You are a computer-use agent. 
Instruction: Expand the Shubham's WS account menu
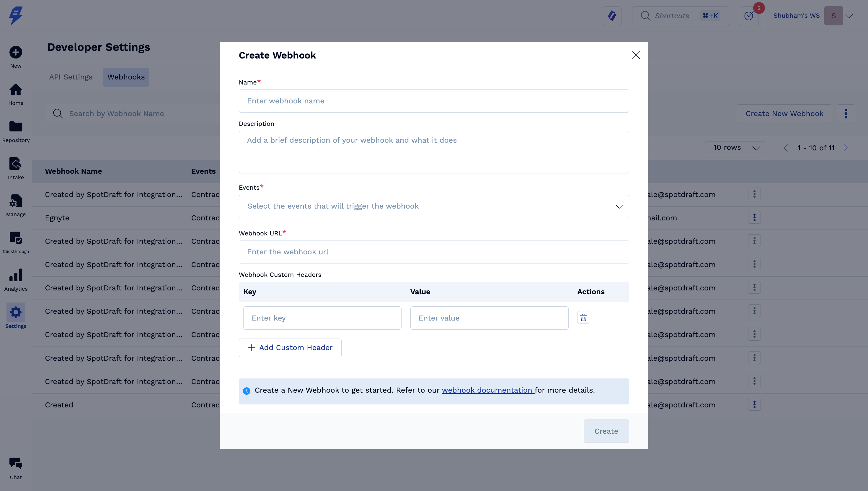pos(849,16)
